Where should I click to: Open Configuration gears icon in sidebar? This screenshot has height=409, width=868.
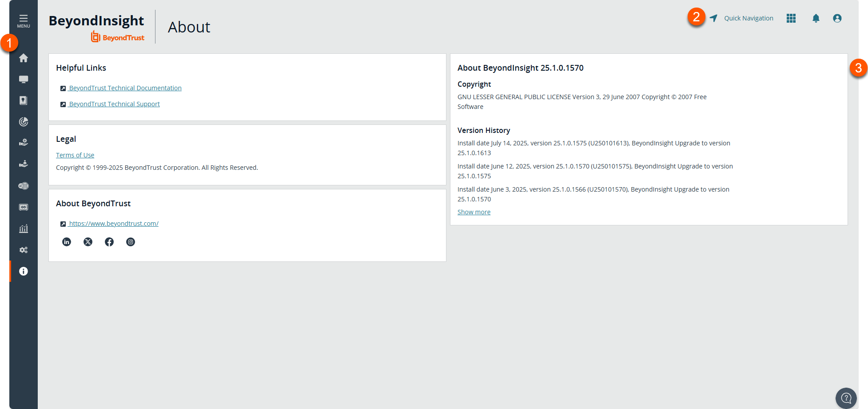[24, 250]
